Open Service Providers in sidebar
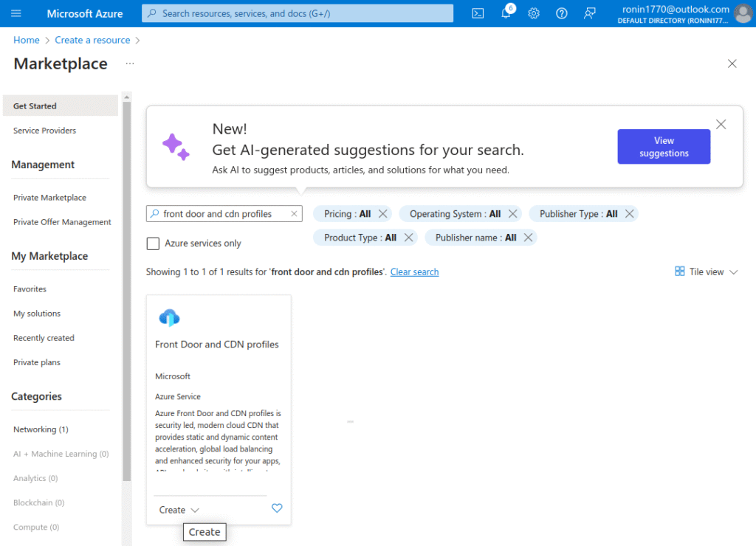This screenshot has height=546, width=756. (44, 131)
